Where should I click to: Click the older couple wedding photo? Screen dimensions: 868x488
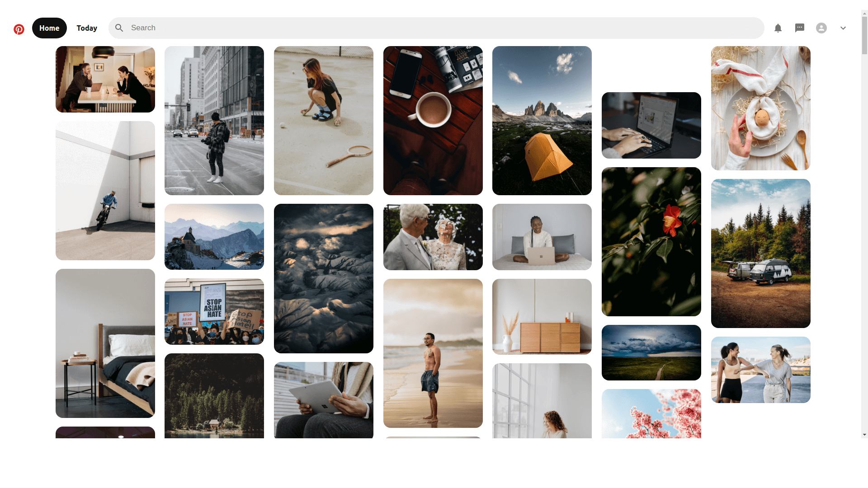pos(433,237)
